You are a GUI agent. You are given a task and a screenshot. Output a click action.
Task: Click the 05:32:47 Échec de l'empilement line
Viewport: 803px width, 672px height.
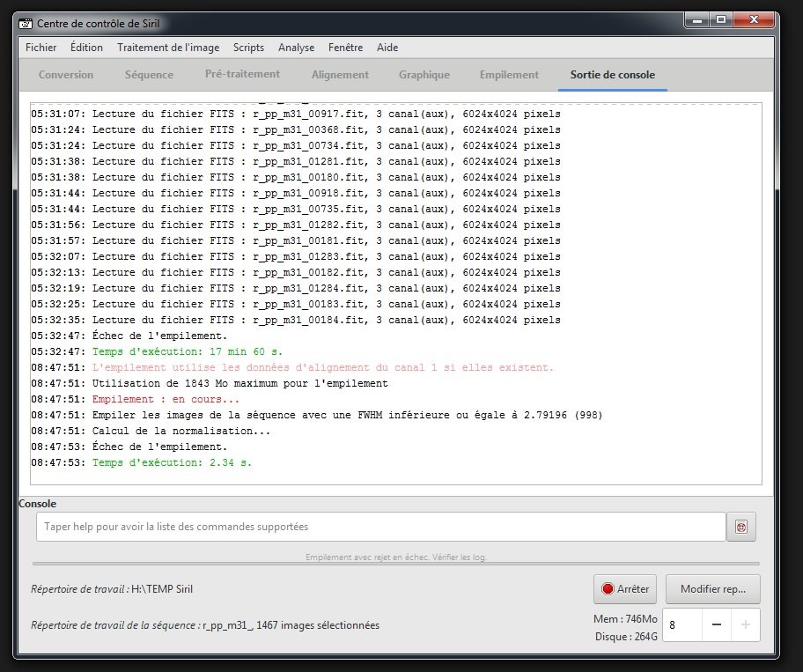click(x=129, y=336)
